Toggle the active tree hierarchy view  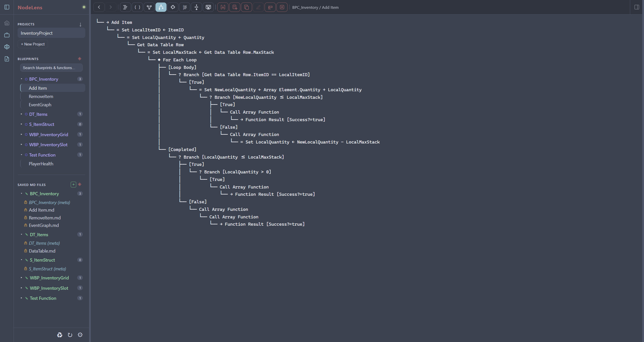pyautogui.click(x=161, y=7)
